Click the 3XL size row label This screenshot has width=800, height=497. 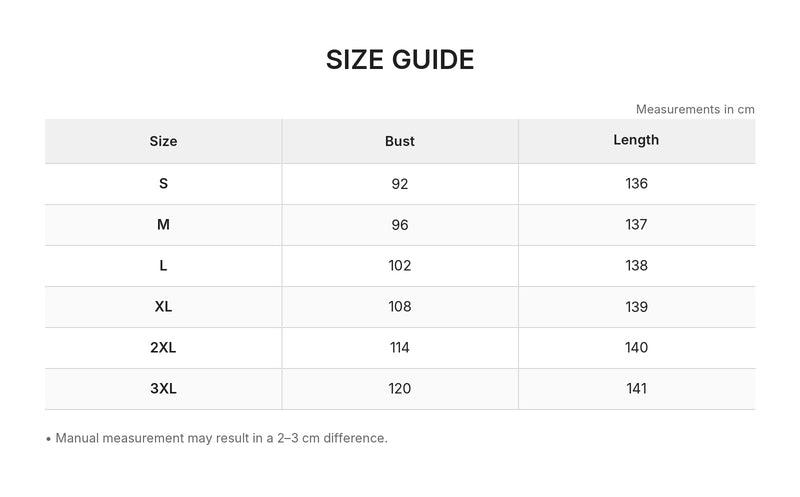[x=163, y=389]
